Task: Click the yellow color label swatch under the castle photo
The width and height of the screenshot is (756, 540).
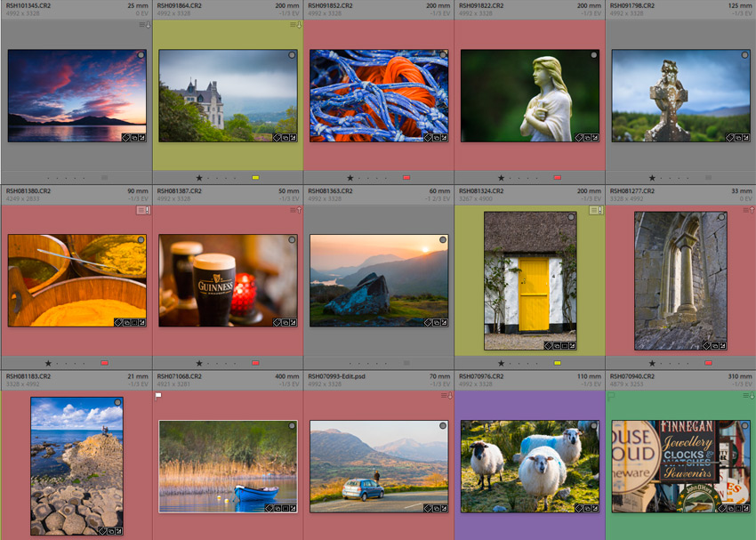Action: (255, 178)
